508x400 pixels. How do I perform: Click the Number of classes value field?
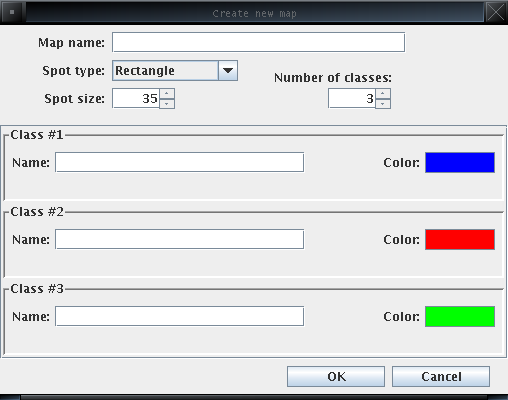(352, 98)
